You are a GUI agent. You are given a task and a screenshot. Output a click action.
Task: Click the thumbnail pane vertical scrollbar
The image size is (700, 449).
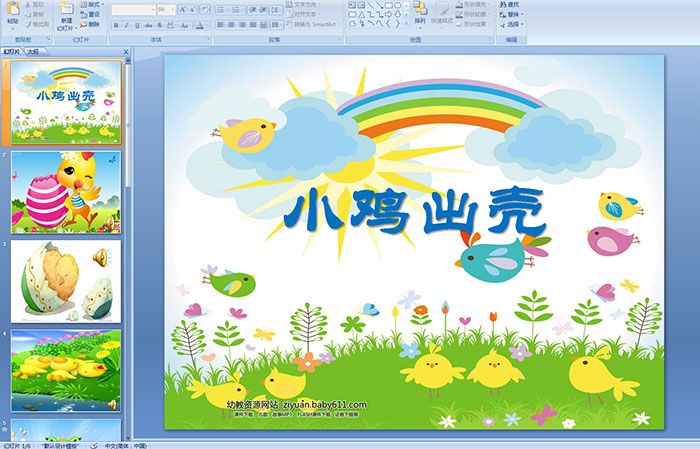(128, 125)
